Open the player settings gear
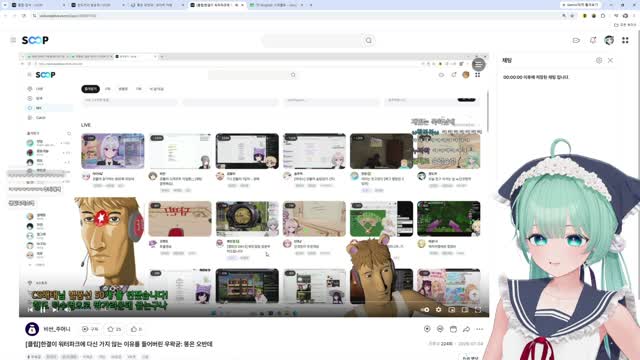The width and height of the screenshot is (640, 360). pos(438,310)
